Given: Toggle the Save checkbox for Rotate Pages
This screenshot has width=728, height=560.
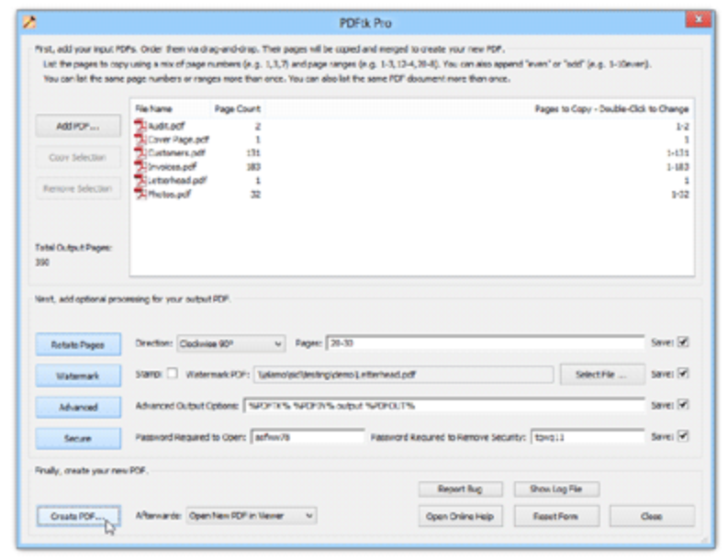Looking at the screenshot, I should 682,342.
